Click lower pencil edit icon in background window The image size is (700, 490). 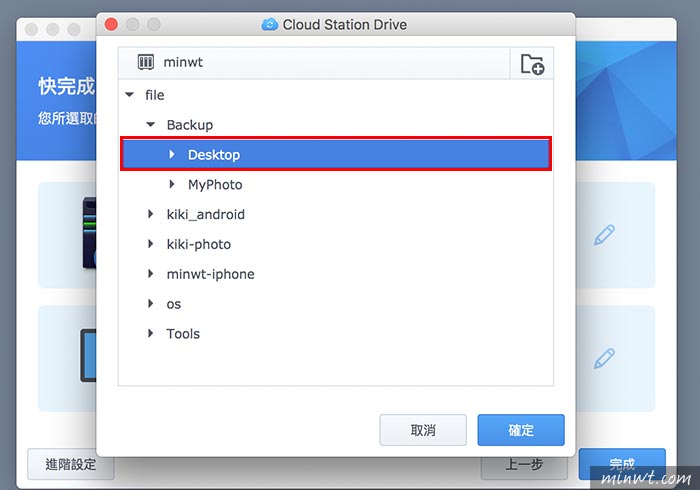click(x=604, y=358)
